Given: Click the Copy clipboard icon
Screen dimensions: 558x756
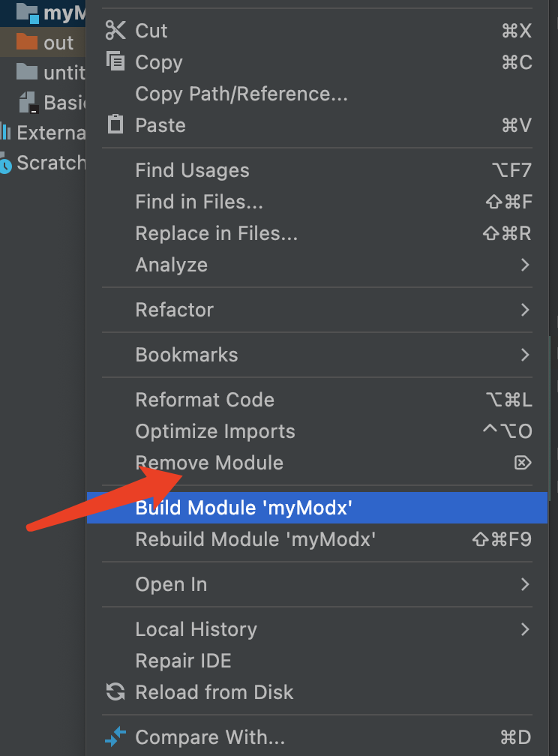Looking at the screenshot, I should 115,62.
